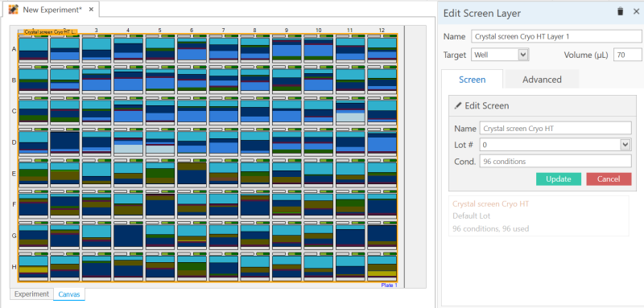The image size is (644, 308).
Task: Select well A1 on the plate
Action: point(33,49)
